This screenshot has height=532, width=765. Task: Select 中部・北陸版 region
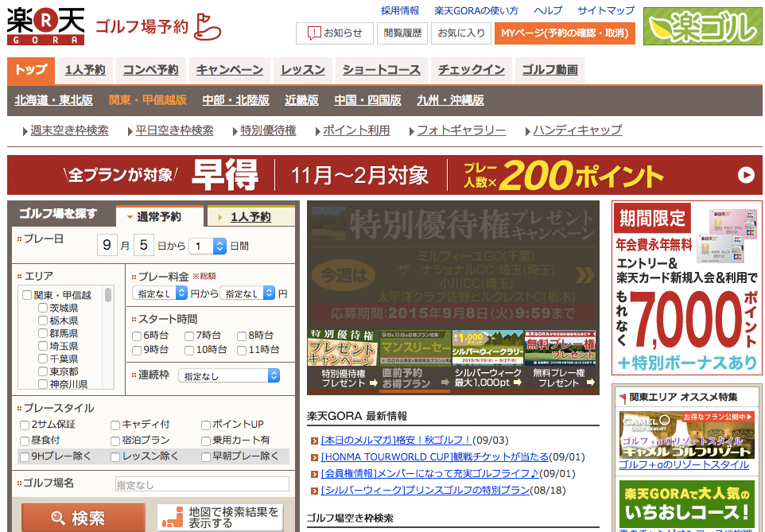(235, 100)
